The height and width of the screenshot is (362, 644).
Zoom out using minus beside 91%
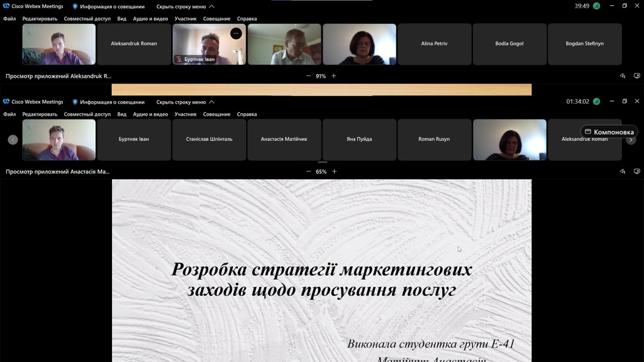tap(308, 76)
